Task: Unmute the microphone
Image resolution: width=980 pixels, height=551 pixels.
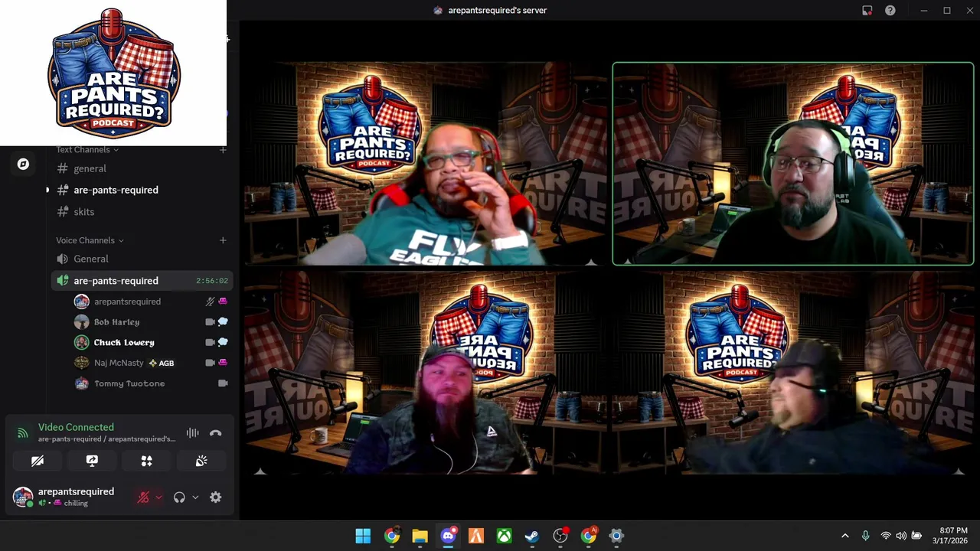Action: pyautogui.click(x=143, y=497)
